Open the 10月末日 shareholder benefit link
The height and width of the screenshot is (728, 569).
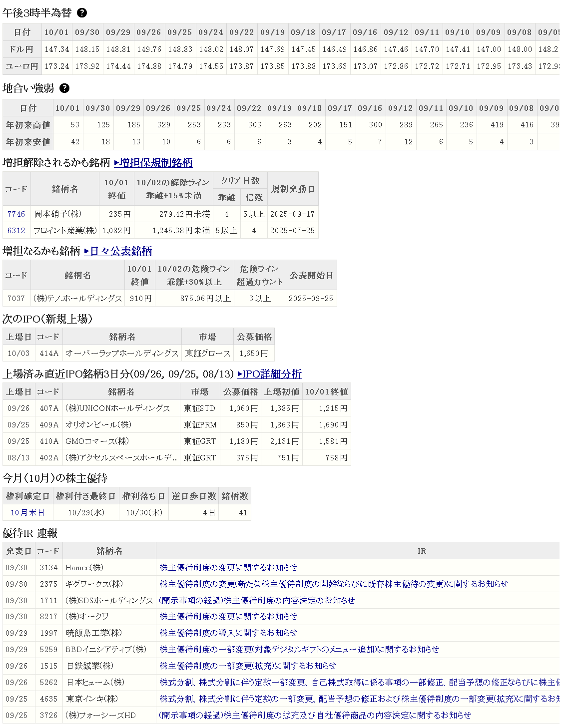(27, 513)
